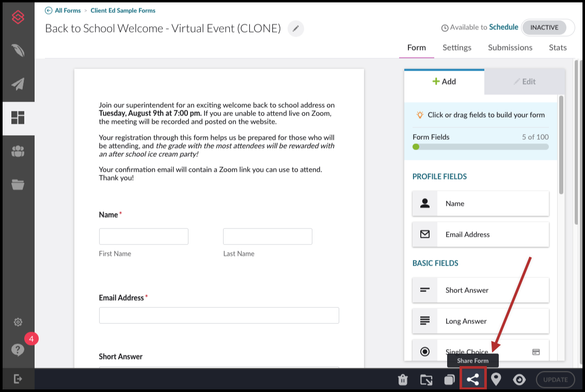Click the Last Name input box
This screenshot has width=585, height=392.
(x=267, y=237)
